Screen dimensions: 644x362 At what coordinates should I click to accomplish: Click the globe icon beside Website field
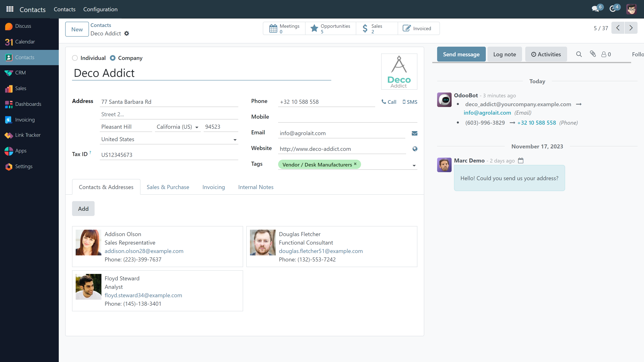tap(415, 149)
